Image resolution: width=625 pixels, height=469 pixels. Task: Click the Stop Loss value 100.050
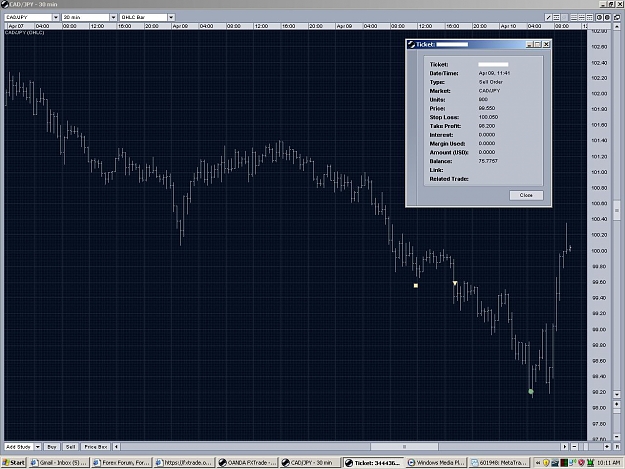(488, 117)
